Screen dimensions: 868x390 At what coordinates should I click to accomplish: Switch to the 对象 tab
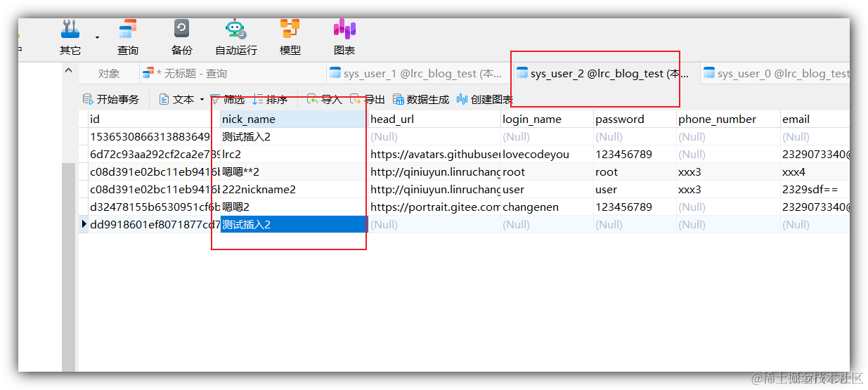pos(109,73)
